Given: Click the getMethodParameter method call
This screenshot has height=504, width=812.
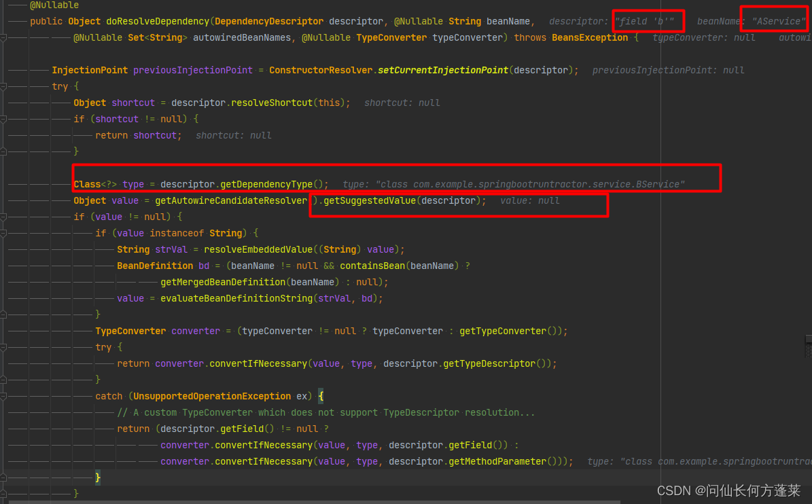Looking at the screenshot, I should click(x=497, y=462).
